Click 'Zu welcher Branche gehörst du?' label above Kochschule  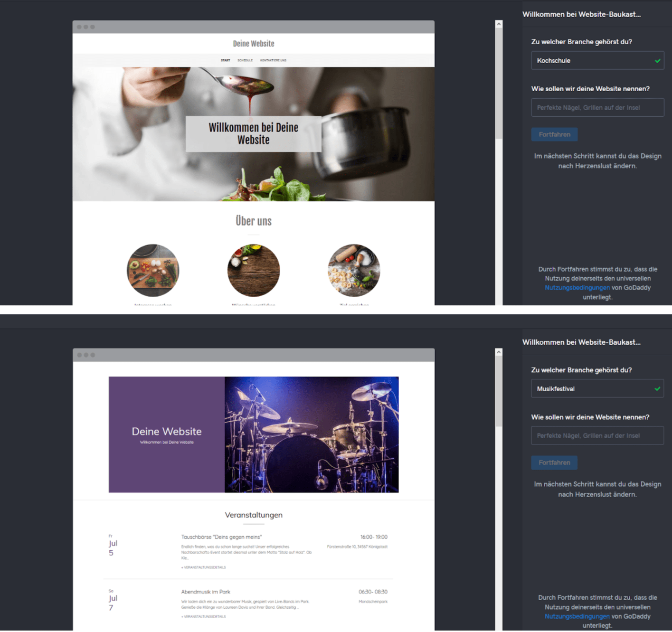(581, 42)
